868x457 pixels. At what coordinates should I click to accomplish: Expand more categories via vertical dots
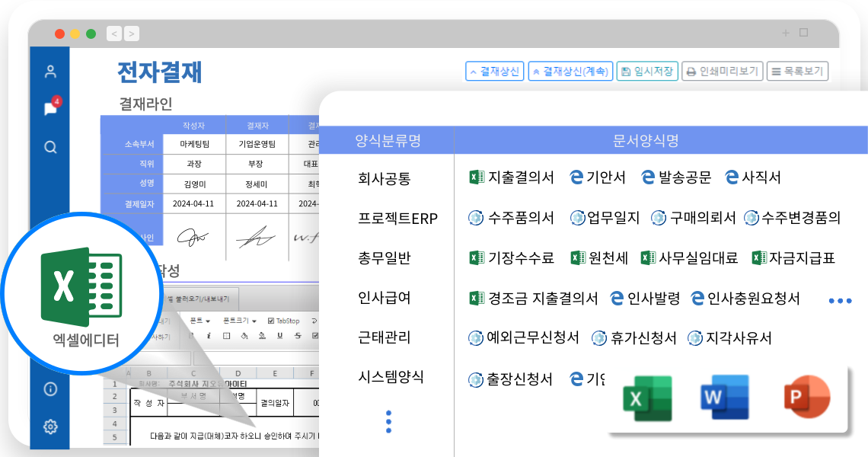pyautogui.click(x=388, y=421)
